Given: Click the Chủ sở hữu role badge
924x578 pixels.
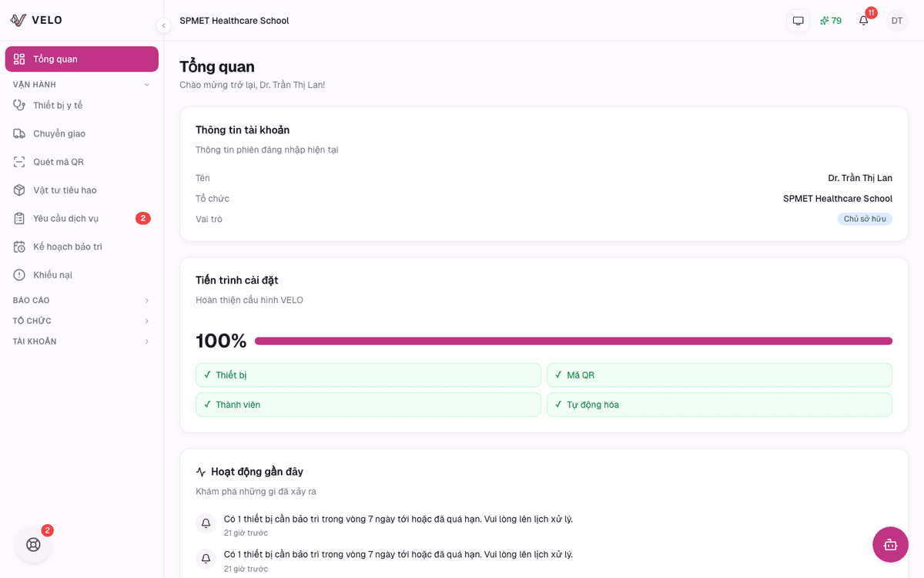Looking at the screenshot, I should pos(865,219).
